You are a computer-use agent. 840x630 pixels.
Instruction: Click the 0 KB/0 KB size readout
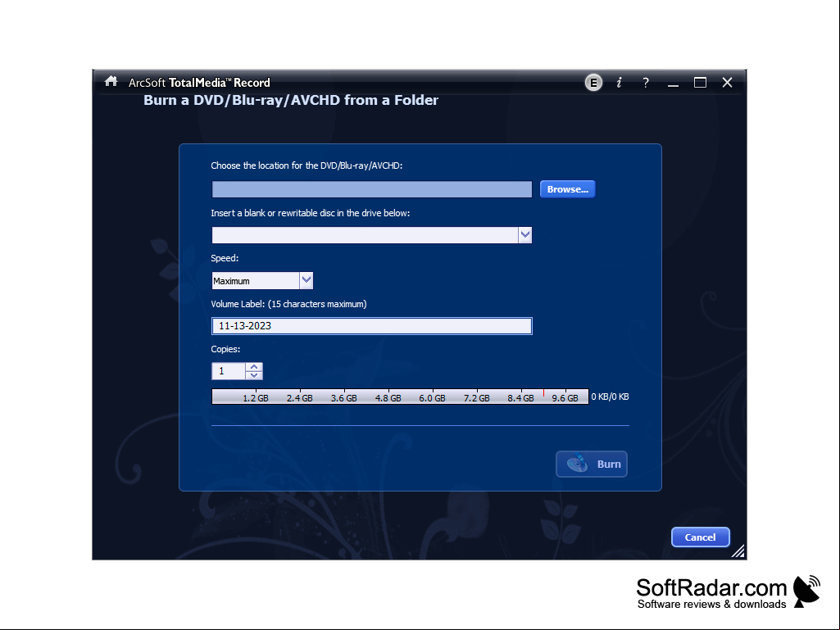[611, 397]
